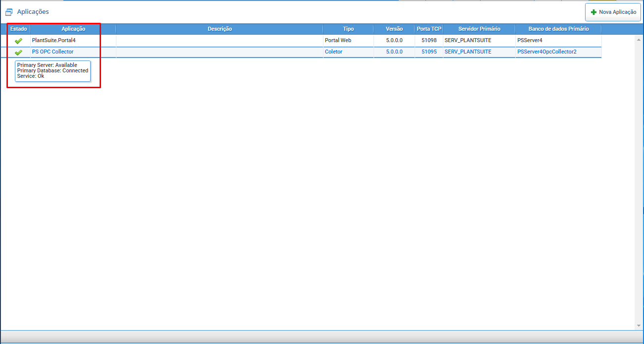Image resolution: width=644 pixels, height=344 pixels.
Task: Click the scrollbar up arrow
Action: coord(638,39)
